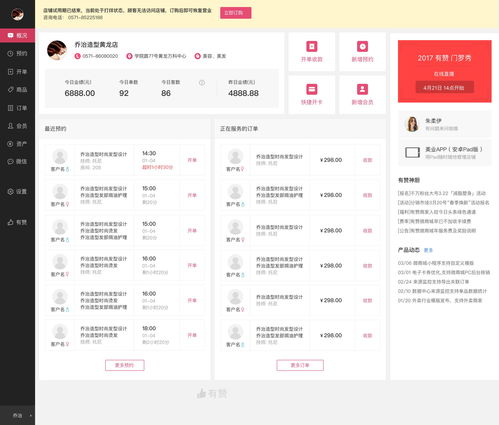This screenshot has height=425, width=499.
Task: Click 开单 on the 14:30 appointment row
Action: (192, 160)
